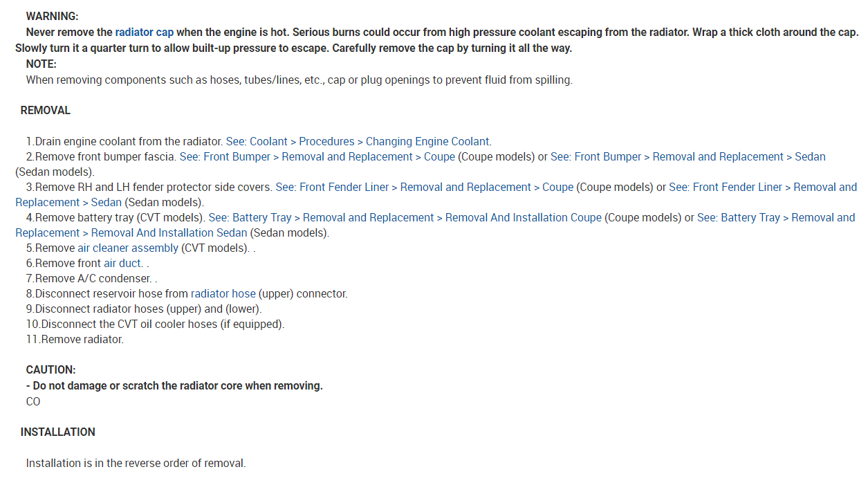The width and height of the screenshot is (868, 485).
Task: Click the CAUTION: label
Action: click(50, 370)
